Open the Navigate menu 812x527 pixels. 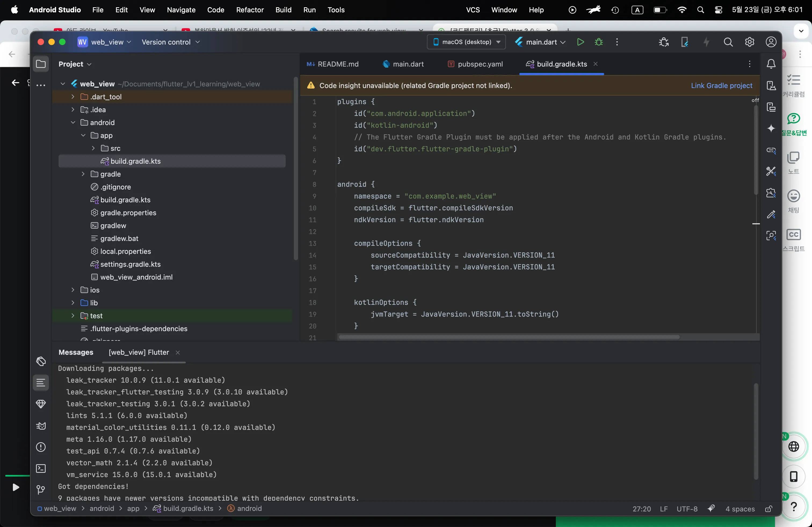click(181, 10)
